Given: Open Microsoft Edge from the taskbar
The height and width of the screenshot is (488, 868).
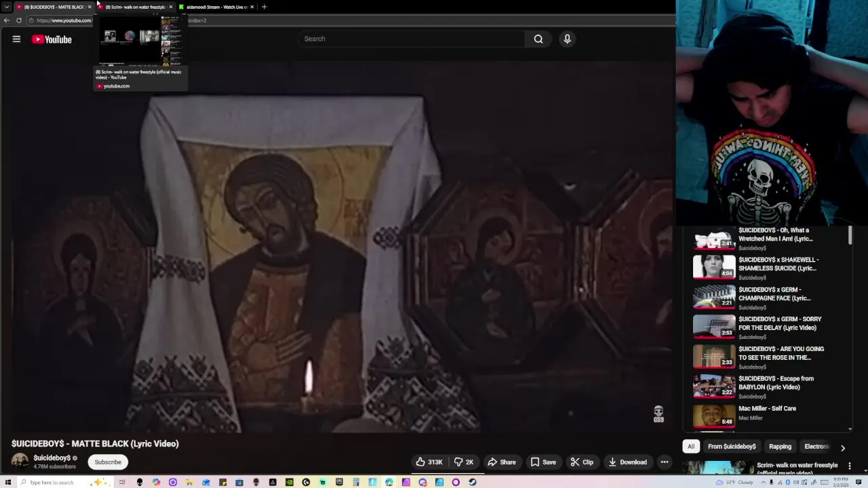Looking at the screenshot, I should pyautogui.click(x=389, y=482).
